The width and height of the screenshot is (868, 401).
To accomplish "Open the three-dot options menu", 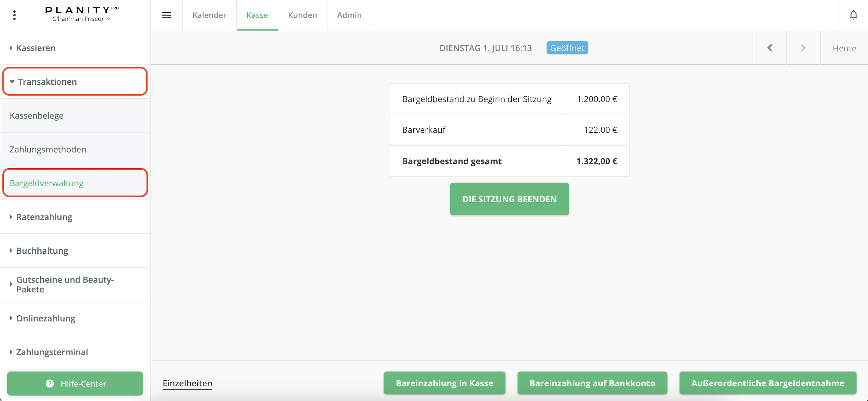I will click(x=14, y=15).
